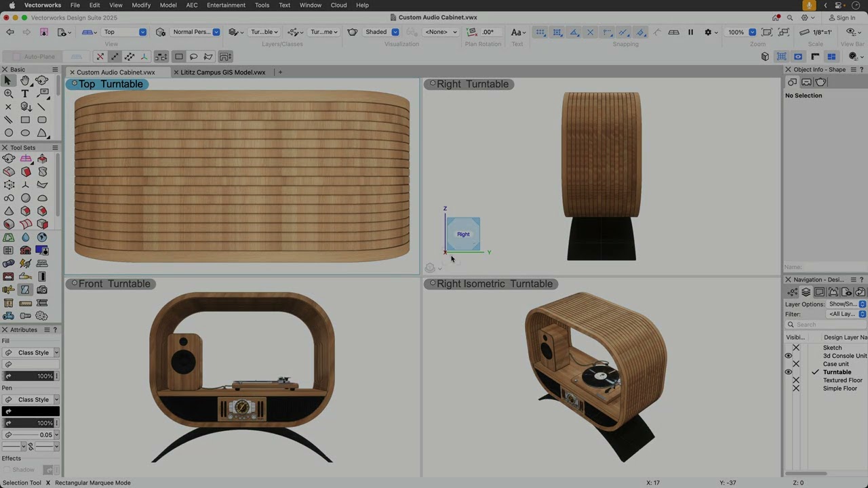Select the Text tool

click(x=25, y=94)
